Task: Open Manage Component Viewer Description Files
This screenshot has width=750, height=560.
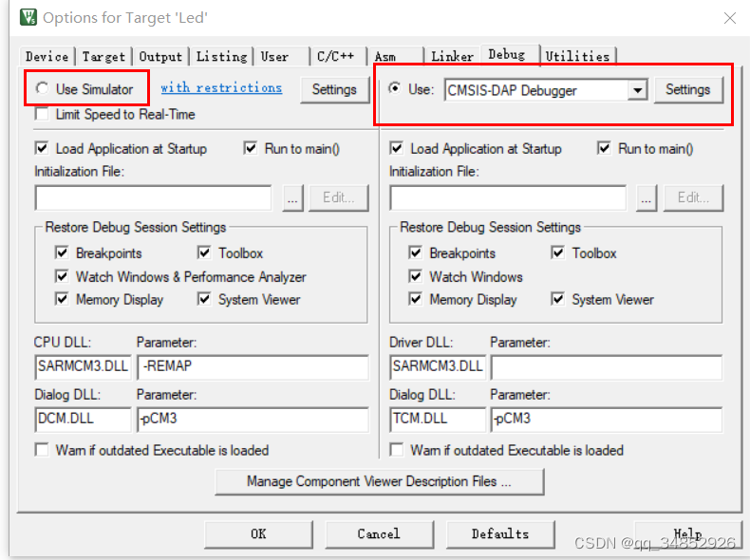Action: (380, 481)
